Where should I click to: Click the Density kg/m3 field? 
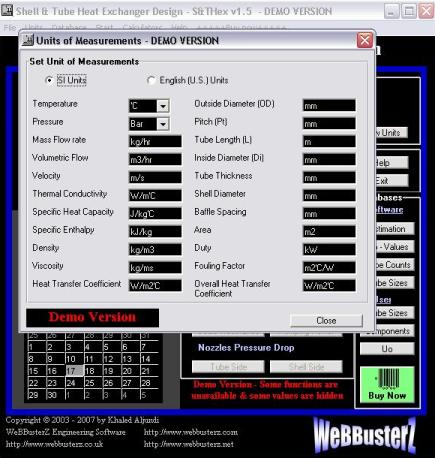click(155, 250)
